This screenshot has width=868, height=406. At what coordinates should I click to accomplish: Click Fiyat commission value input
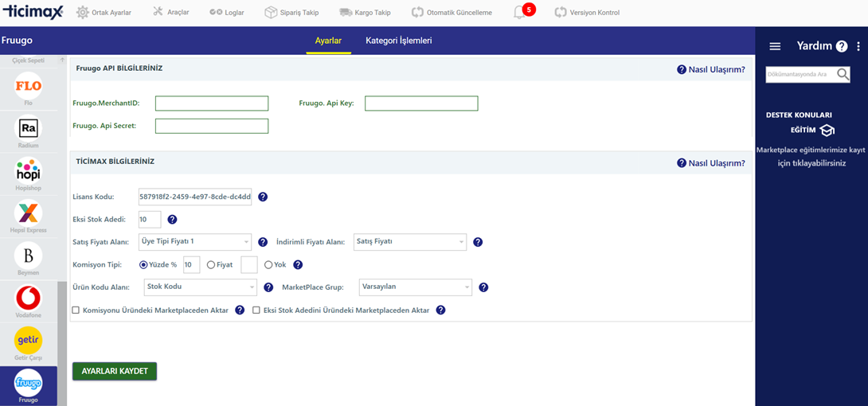coord(249,265)
